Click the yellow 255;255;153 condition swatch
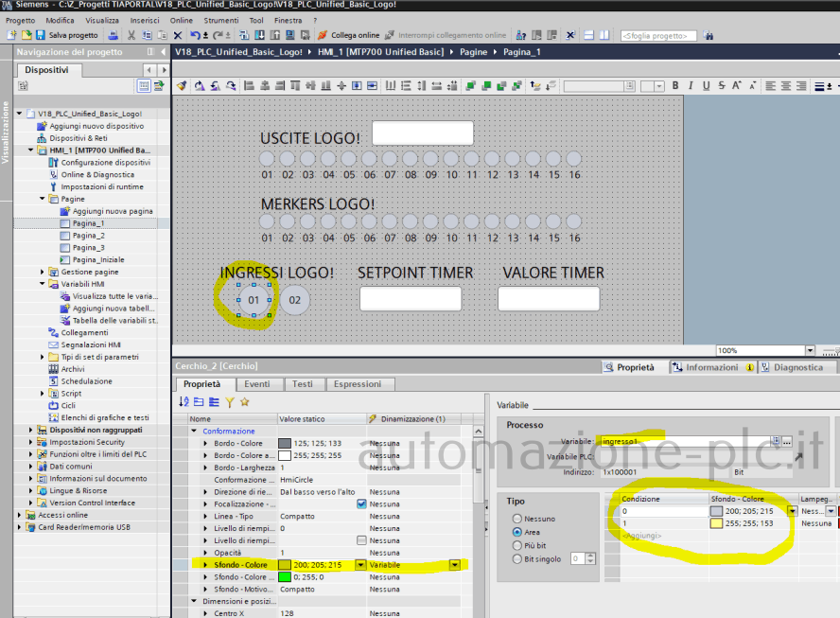 (x=716, y=523)
